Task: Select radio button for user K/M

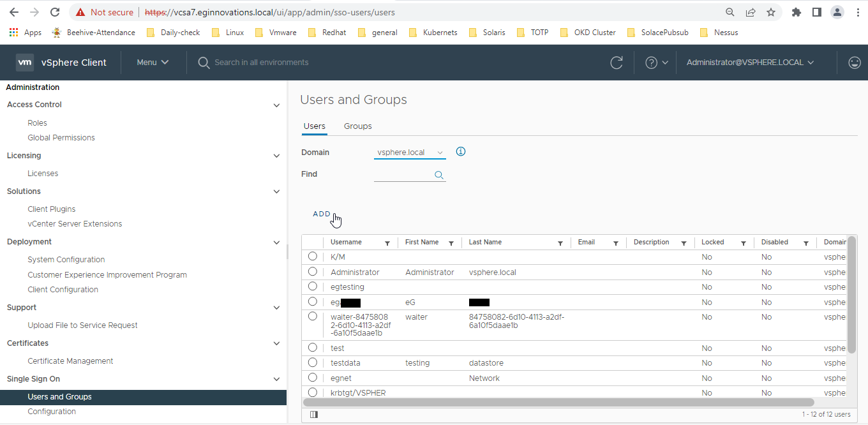Action: tap(312, 256)
